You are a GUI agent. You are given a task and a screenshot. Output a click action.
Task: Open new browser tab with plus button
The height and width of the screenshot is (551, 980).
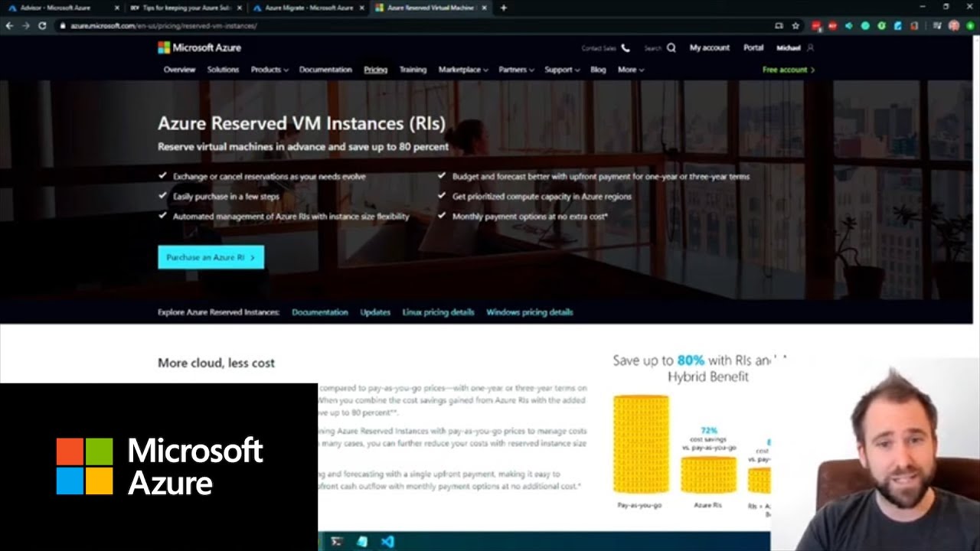click(x=503, y=8)
